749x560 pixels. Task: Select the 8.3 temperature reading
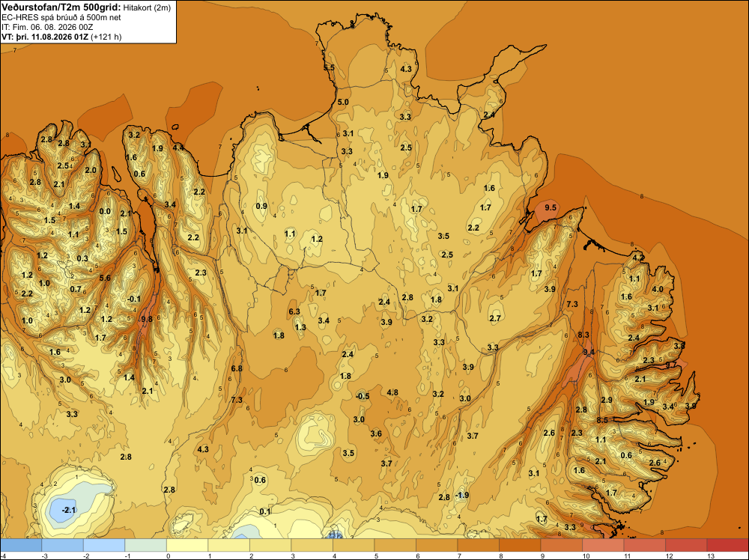(583, 335)
